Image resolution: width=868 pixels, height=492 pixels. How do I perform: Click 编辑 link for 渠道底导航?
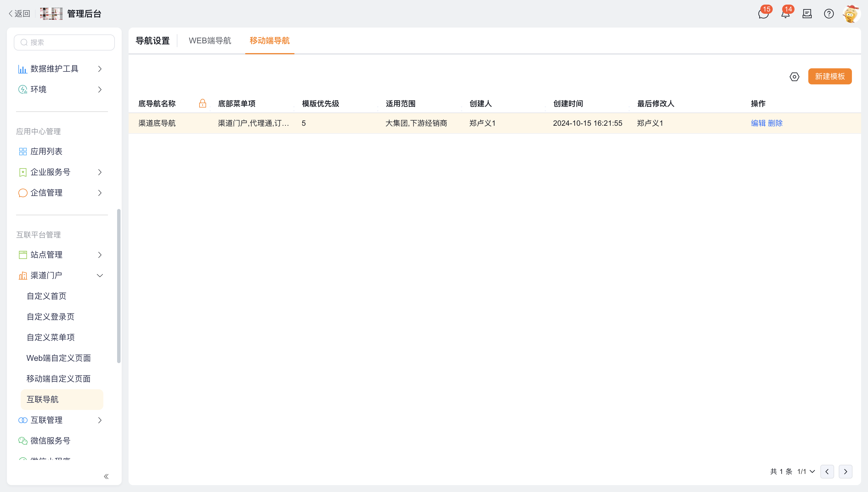(x=758, y=123)
